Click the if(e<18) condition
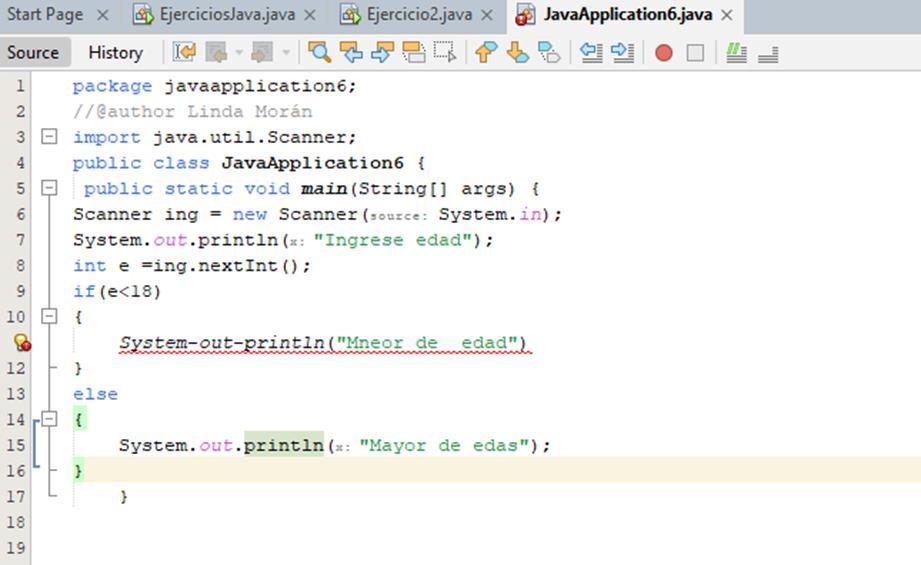This screenshot has height=565, width=921. pos(117,291)
